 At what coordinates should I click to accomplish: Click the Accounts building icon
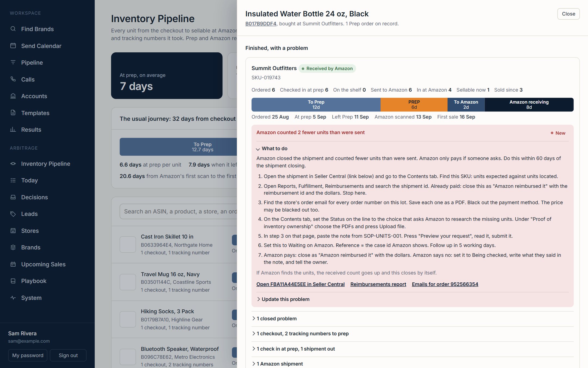pyautogui.click(x=13, y=96)
